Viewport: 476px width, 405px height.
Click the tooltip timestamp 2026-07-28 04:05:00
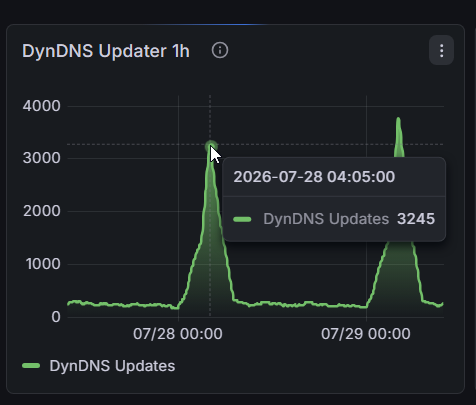click(x=314, y=177)
